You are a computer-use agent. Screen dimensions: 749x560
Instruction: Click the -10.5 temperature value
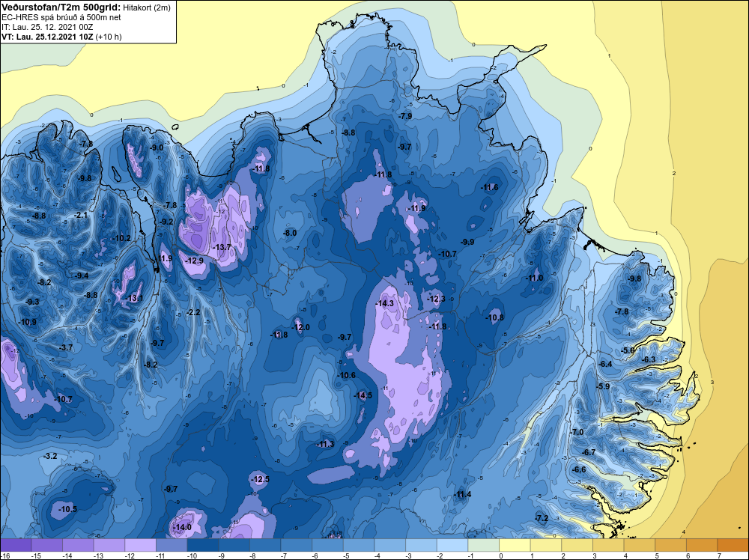[68, 509]
